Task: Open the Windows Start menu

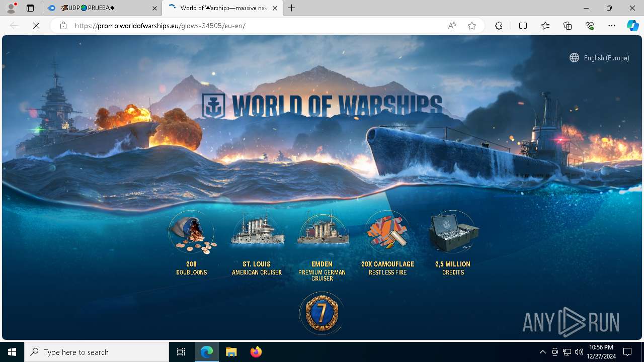Action: click(x=12, y=352)
